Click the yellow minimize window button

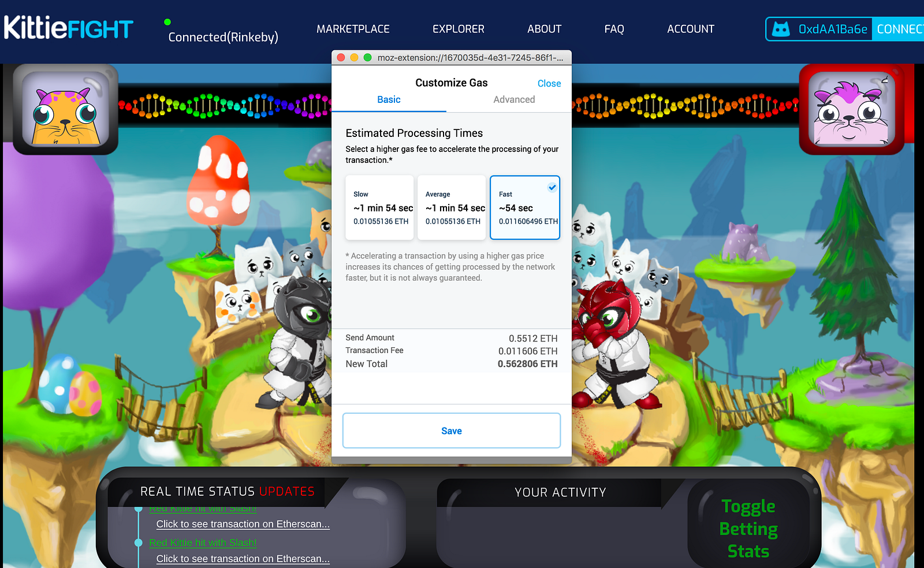[354, 57]
